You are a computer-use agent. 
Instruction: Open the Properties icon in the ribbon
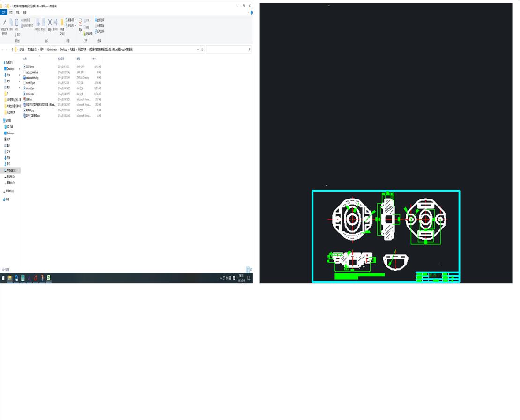coord(80,22)
